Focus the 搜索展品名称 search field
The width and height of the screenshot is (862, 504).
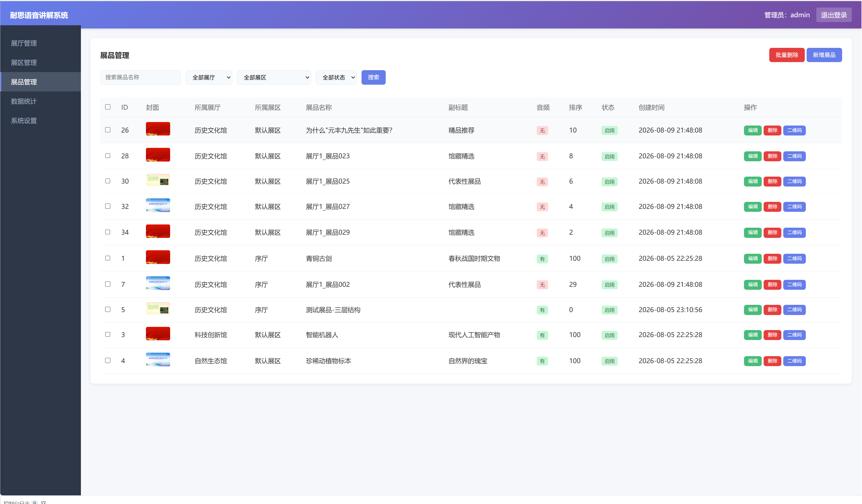(x=140, y=77)
